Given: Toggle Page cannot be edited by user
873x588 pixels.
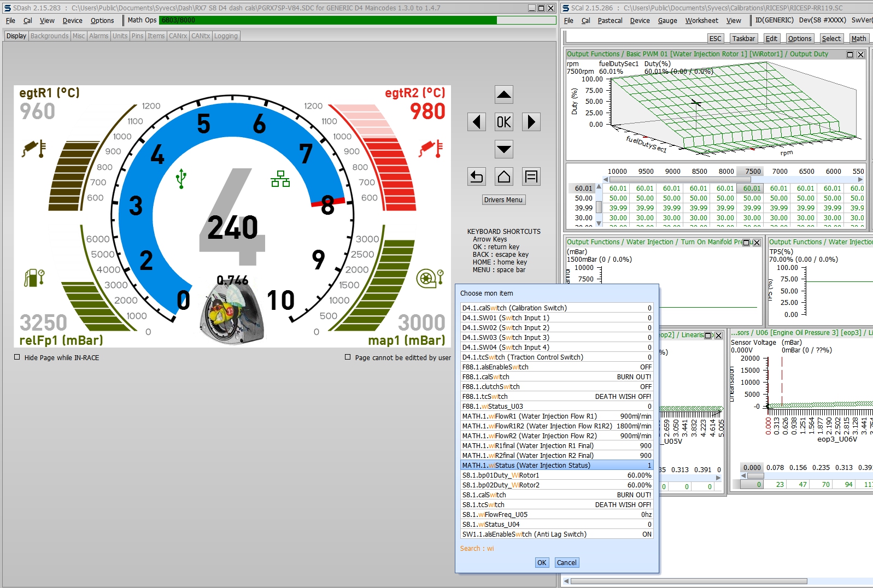Looking at the screenshot, I should [x=348, y=357].
